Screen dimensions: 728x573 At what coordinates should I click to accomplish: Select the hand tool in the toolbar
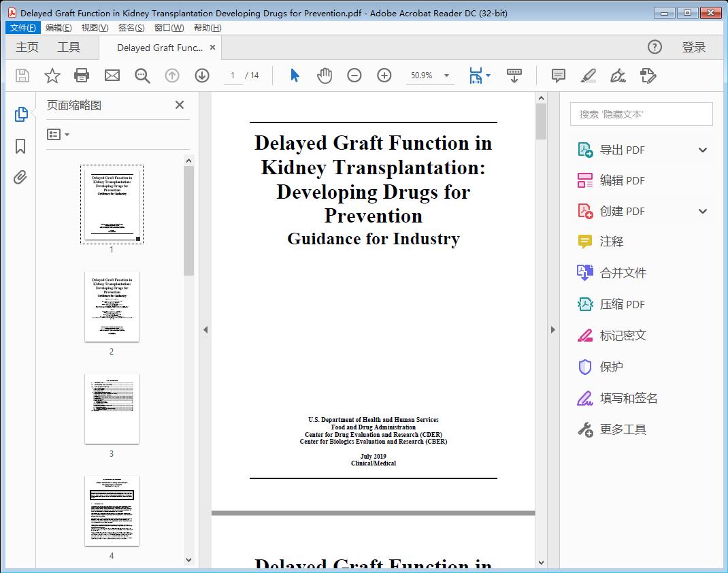point(325,76)
